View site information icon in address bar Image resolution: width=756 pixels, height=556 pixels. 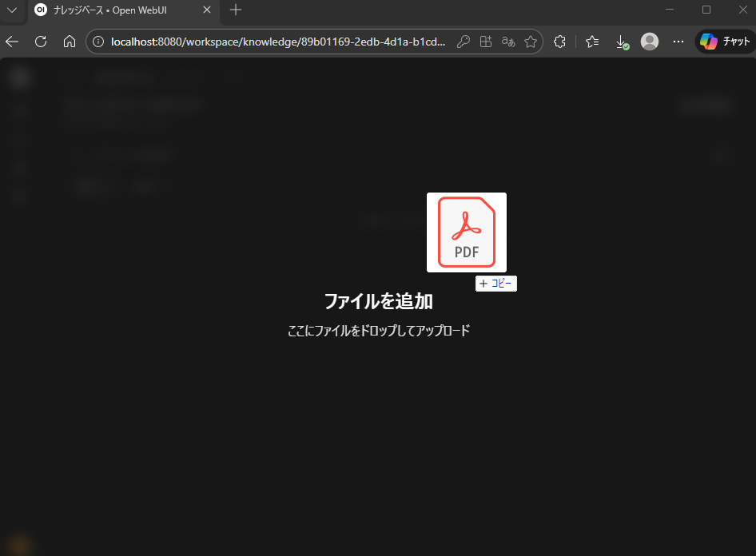click(99, 42)
